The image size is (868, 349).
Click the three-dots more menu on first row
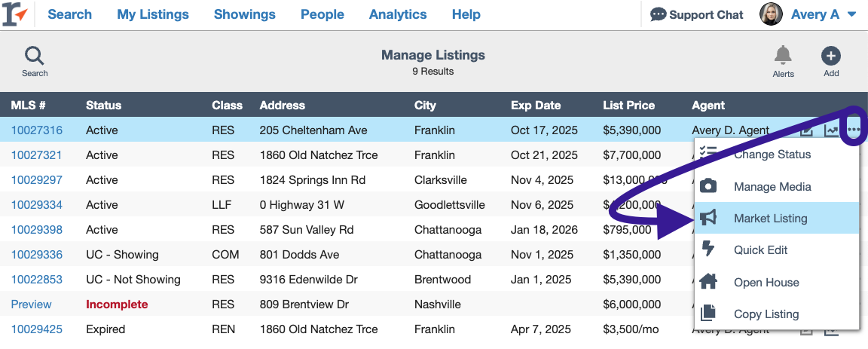854,130
